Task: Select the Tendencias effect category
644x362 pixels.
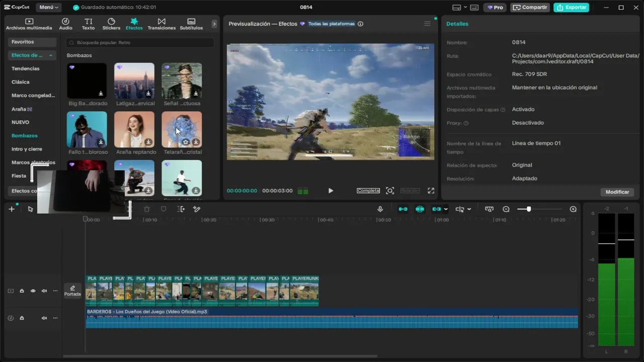Action: click(x=26, y=68)
